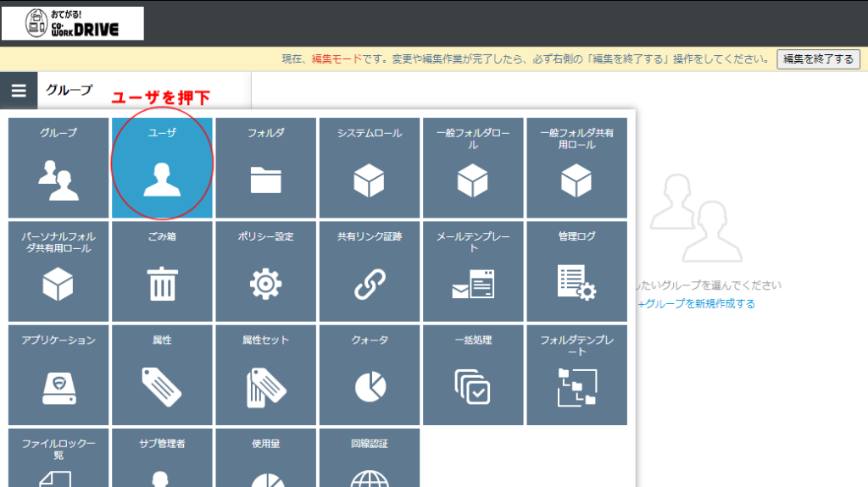Open the 使用量 tile
868x487 pixels.
(265, 457)
